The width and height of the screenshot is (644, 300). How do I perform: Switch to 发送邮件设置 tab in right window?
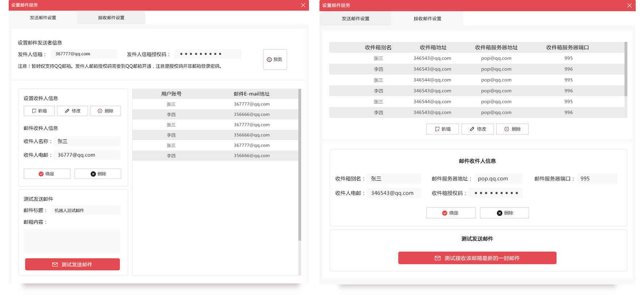(x=355, y=18)
